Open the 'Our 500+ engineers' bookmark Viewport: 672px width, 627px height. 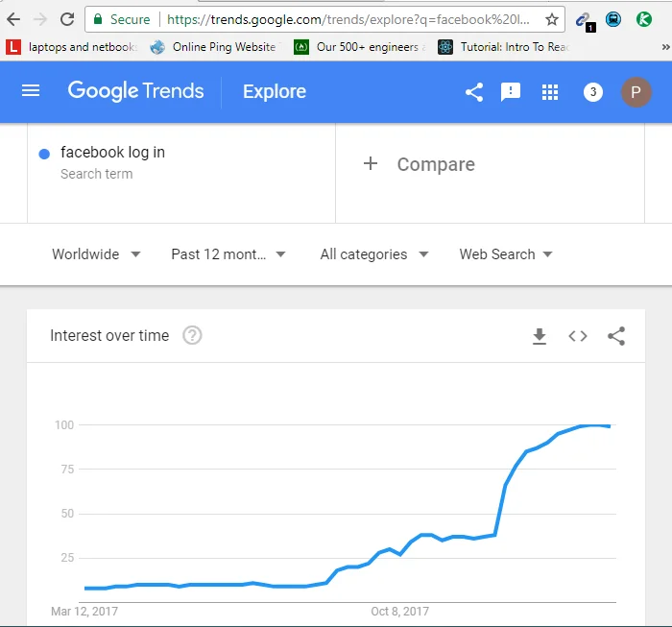[359, 47]
